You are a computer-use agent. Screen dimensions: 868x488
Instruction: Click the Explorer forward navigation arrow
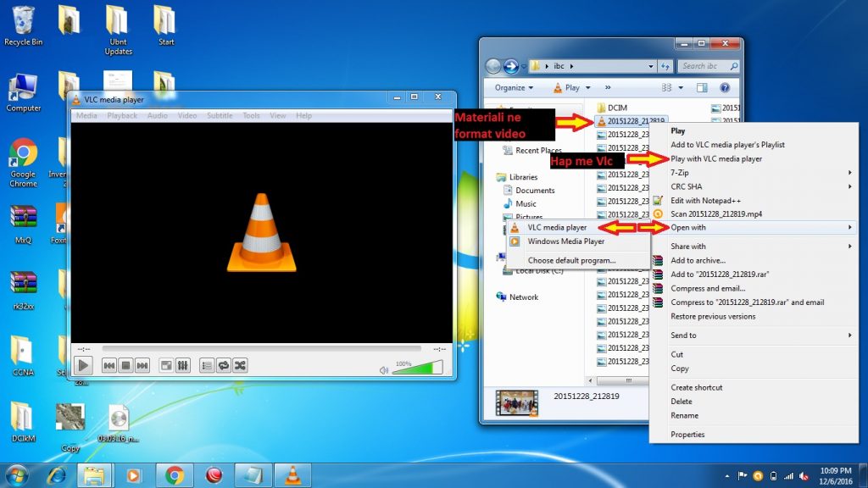pos(511,66)
